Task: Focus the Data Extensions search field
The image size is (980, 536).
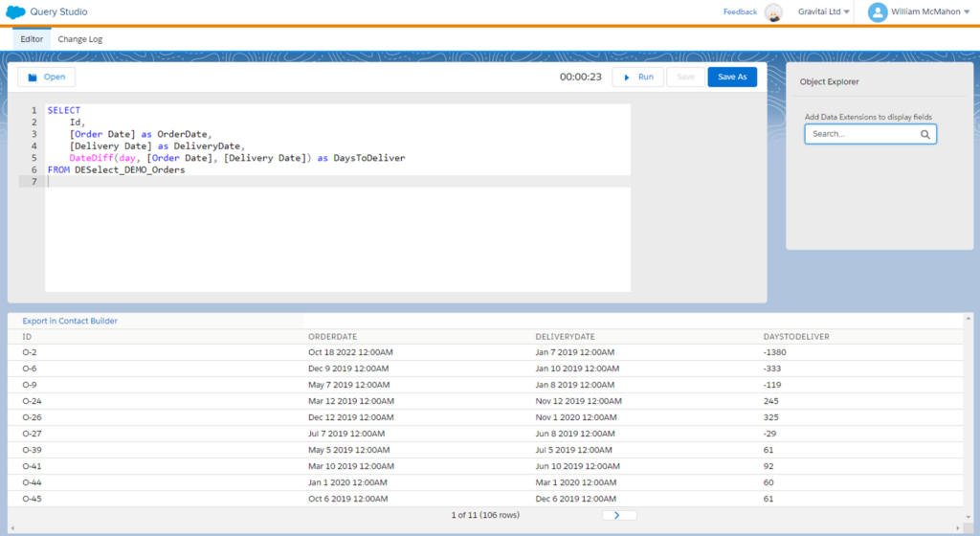Action: point(861,135)
